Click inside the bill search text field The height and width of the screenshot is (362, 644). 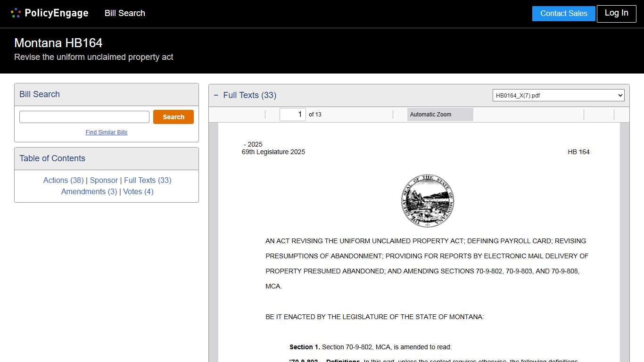click(84, 116)
